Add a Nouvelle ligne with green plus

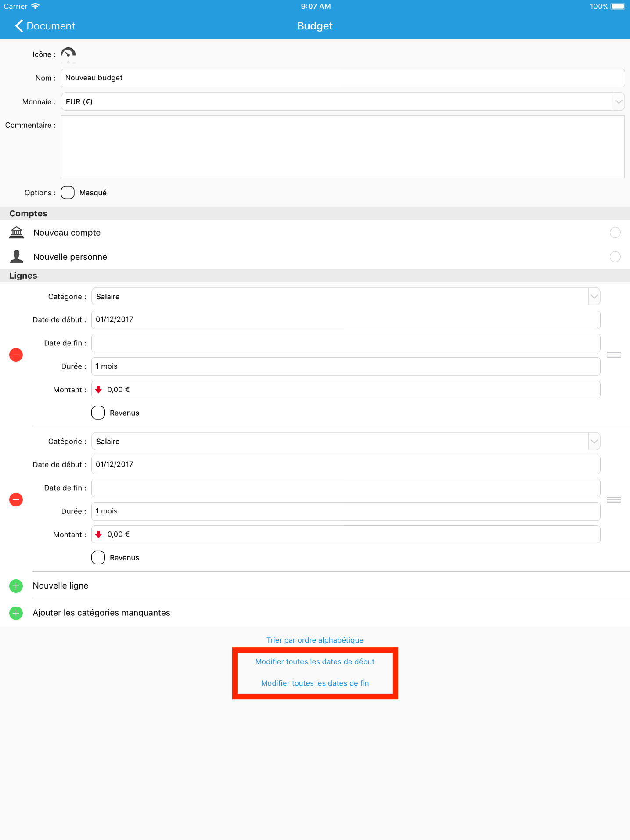point(16,585)
